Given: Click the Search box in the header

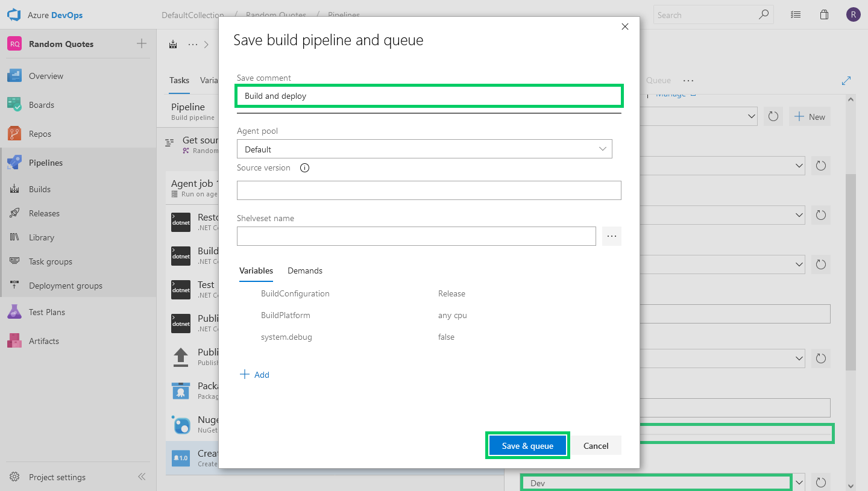Looking at the screenshot, I should tap(714, 15).
